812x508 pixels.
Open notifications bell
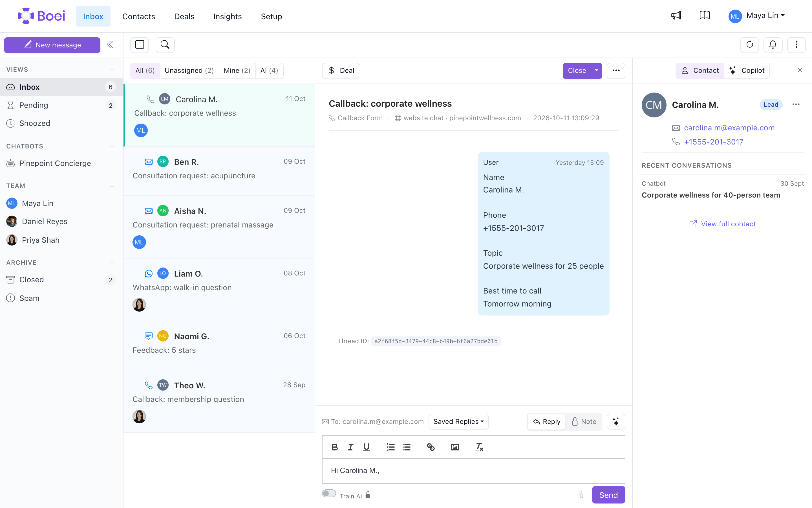coord(773,45)
